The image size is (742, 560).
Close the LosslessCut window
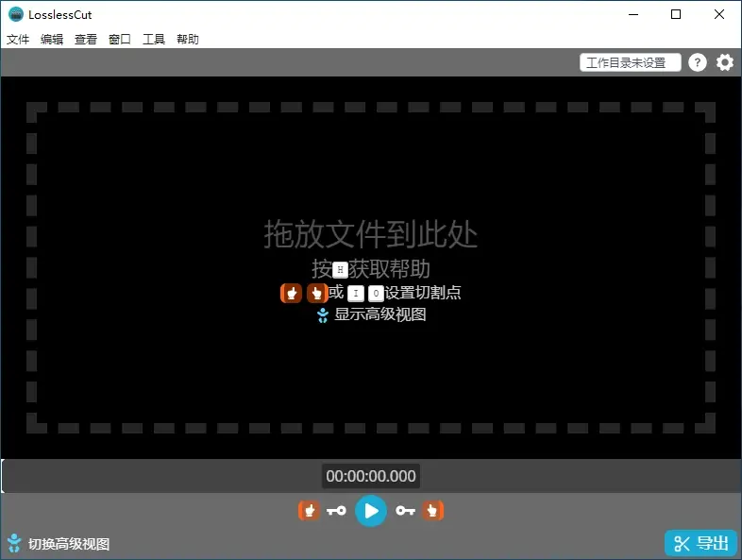click(719, 14)
